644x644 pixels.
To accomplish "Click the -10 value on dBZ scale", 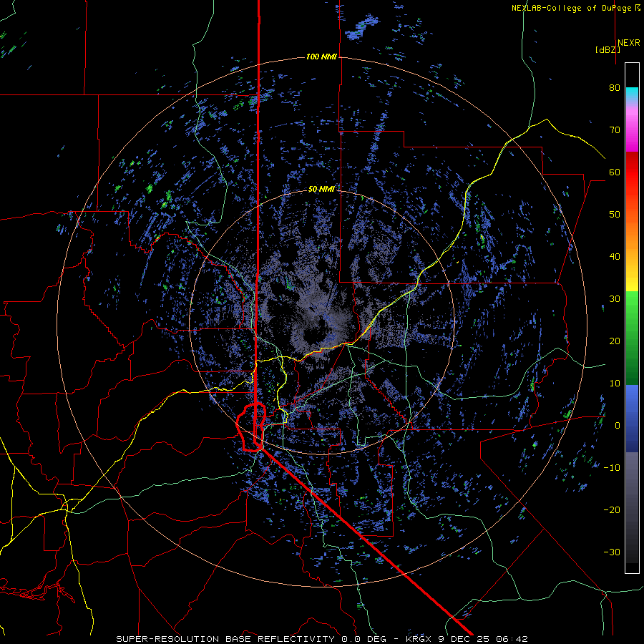I will [612, 468].
